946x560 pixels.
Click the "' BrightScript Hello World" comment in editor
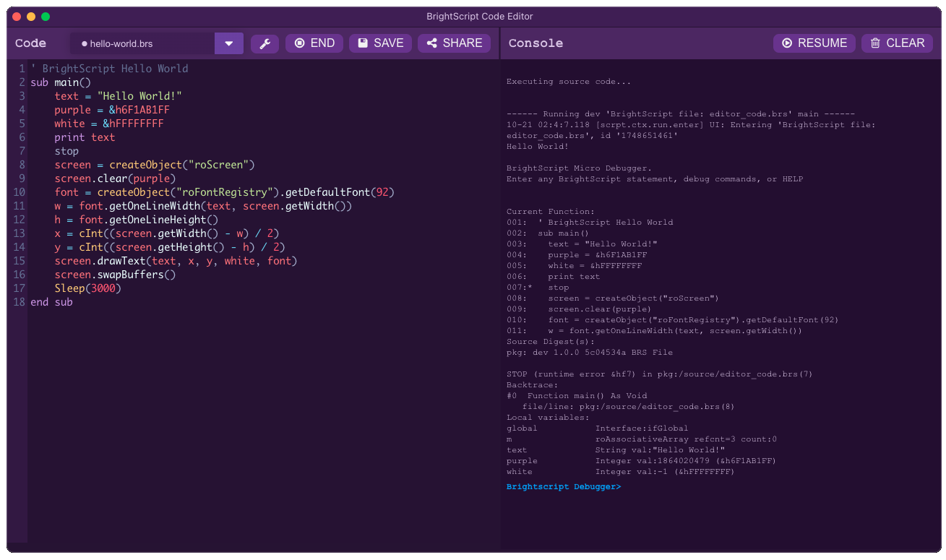pyautogui.click(x=109, y=69)
